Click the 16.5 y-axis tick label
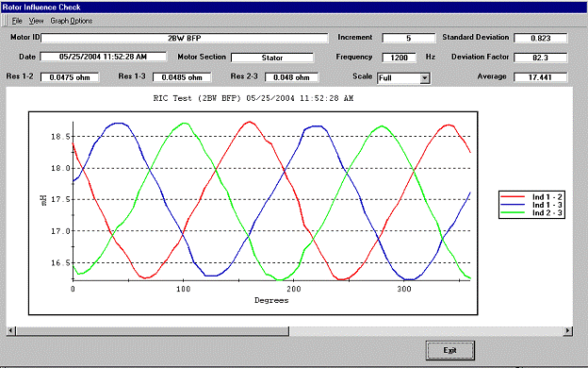 [x=60, y=263]
